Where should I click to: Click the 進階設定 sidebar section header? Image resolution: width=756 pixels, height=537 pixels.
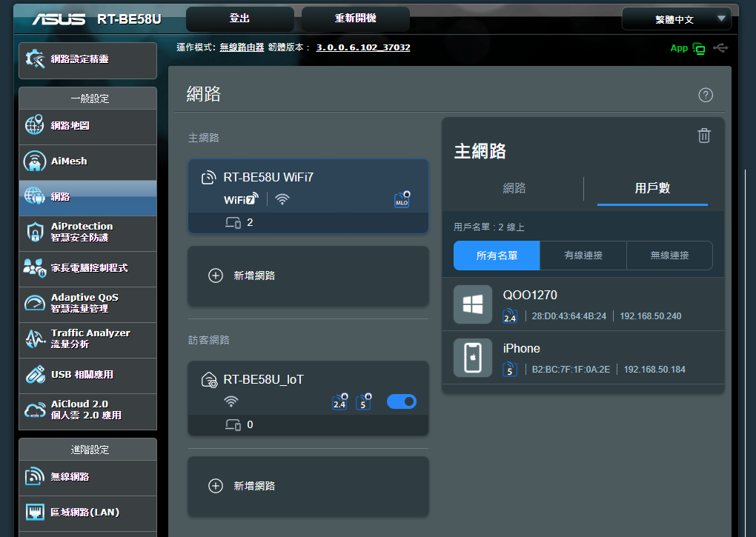click(87, 450)
